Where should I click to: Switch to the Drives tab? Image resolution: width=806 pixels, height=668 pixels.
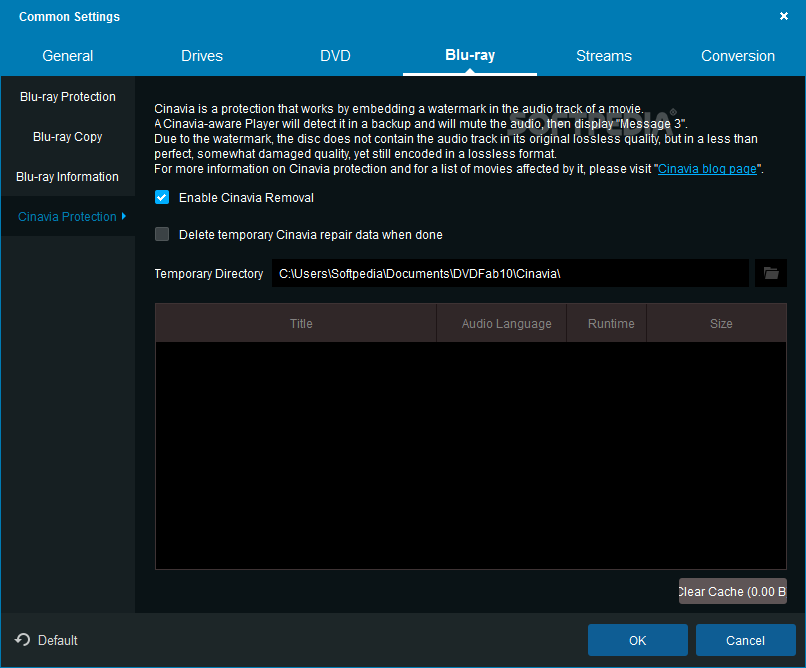click(x=202, y=55)
